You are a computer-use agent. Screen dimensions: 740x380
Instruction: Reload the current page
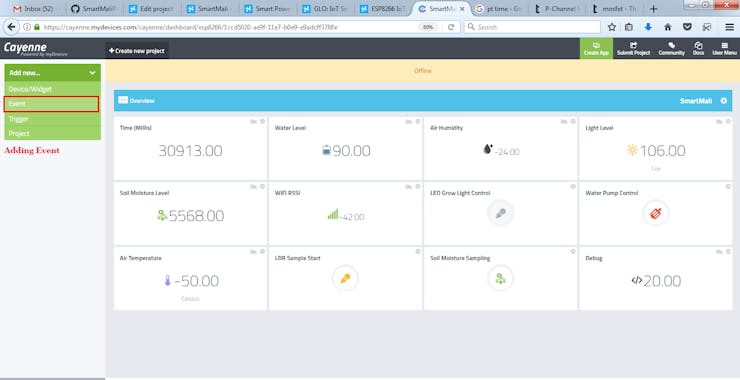click(x=451, y=27)
